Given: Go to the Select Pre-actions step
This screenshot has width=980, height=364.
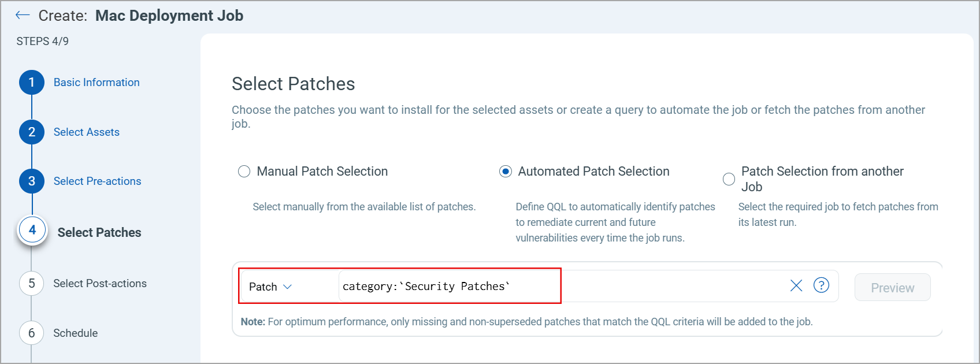Looking at the screenshot, I should [x=97, y=181].
